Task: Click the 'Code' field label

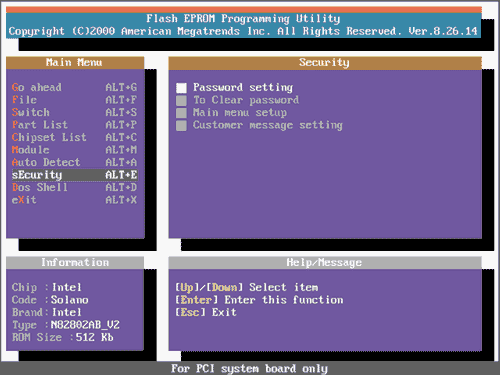Action: [24, 300]
